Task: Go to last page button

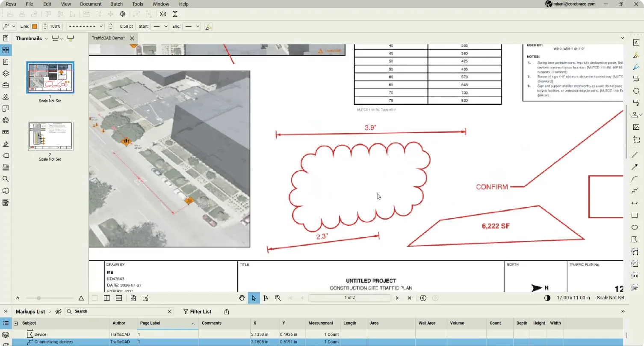Action: 409,298
